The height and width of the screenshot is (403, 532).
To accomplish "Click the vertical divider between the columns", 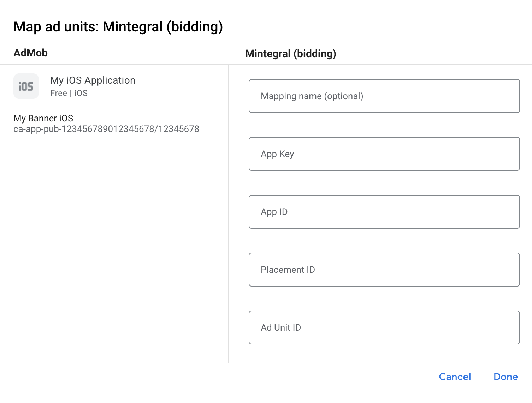I will tap(229, 212).
